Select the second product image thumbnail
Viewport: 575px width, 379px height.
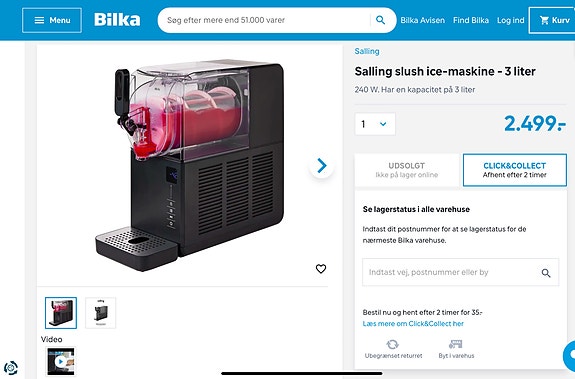coord(100,313)
